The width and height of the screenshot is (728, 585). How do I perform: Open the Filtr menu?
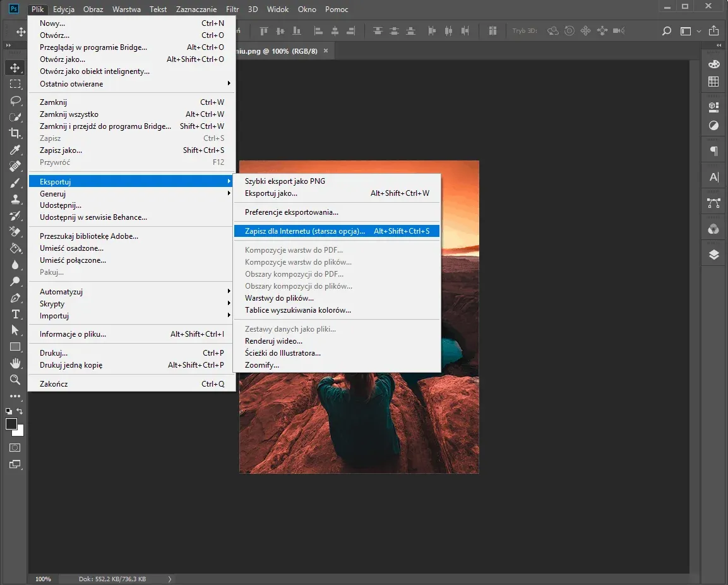pos(232,9)
